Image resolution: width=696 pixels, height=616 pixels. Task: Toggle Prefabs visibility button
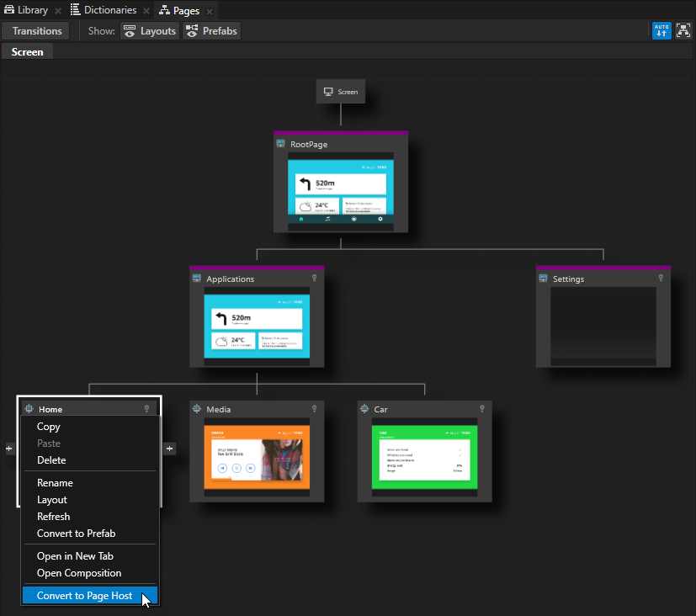coord(211,31)
